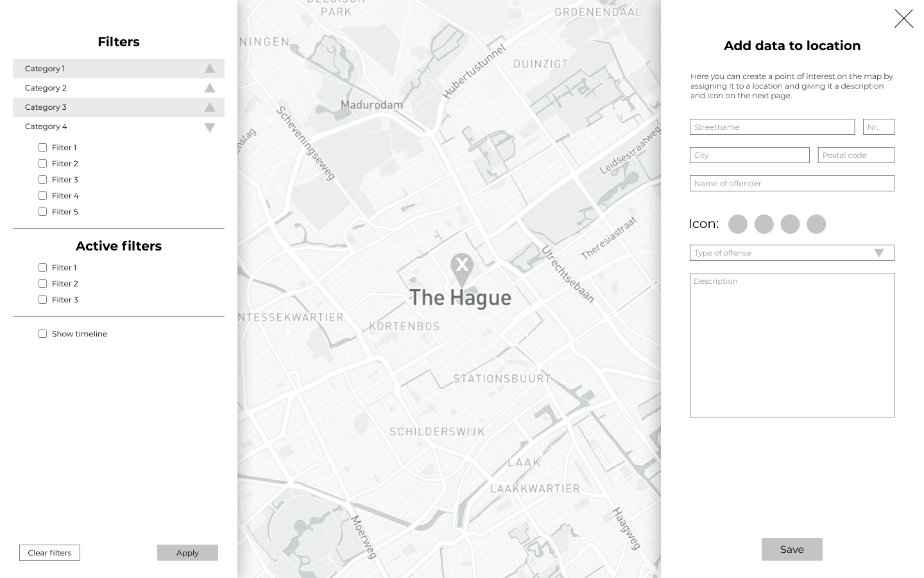Enable the Filter 1 checkbox under Category 4
Image resolution: width=924 pixels, height=578 pixels.
click(42, 147)
